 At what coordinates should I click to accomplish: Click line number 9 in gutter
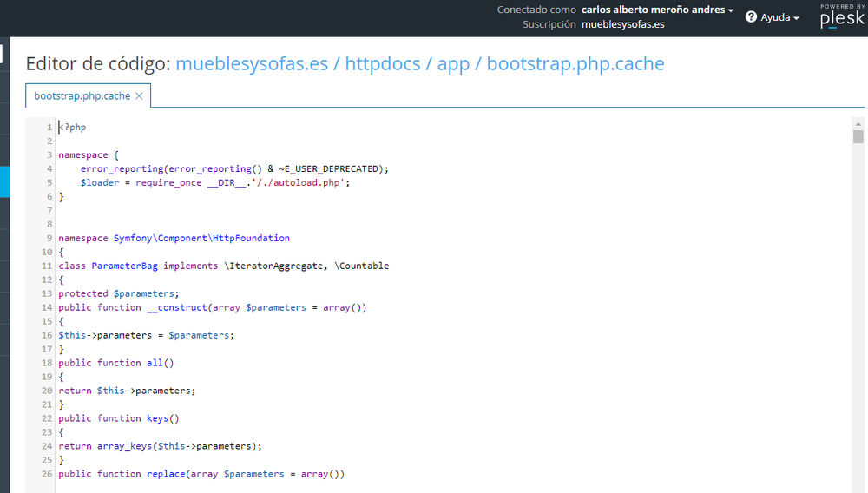[x=49, y=238]
